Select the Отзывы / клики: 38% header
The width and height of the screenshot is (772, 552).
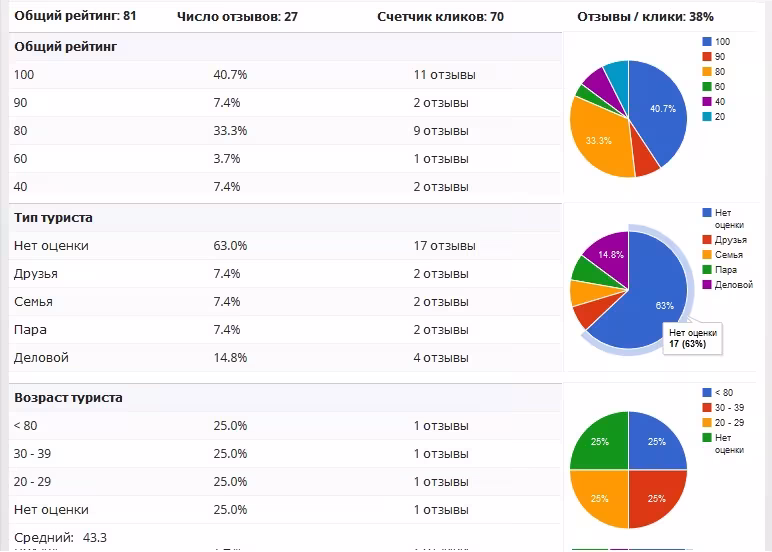coord(645,16)
